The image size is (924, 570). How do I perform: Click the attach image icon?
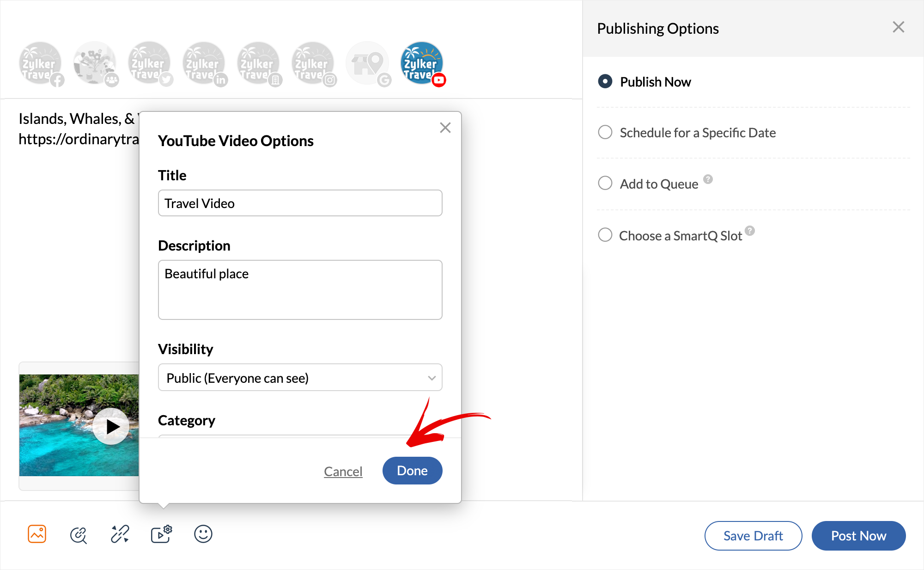(x=37, y=534)
